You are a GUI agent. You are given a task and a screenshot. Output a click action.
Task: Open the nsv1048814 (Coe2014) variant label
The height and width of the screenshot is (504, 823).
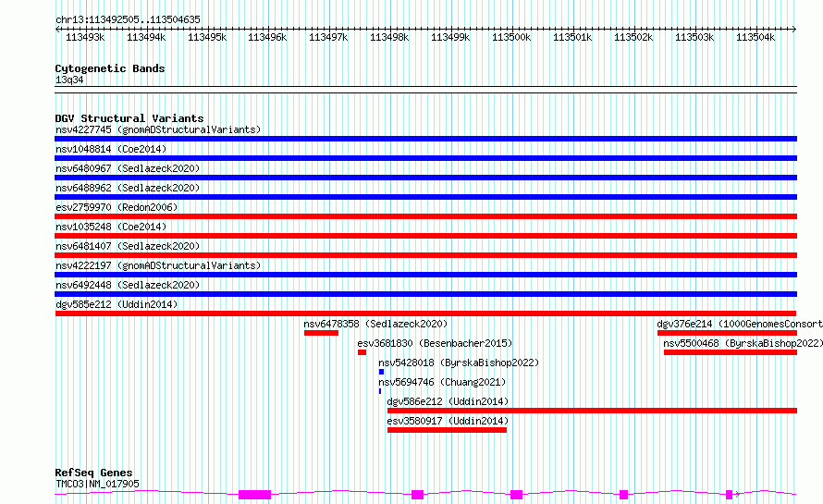click(111, 149)
